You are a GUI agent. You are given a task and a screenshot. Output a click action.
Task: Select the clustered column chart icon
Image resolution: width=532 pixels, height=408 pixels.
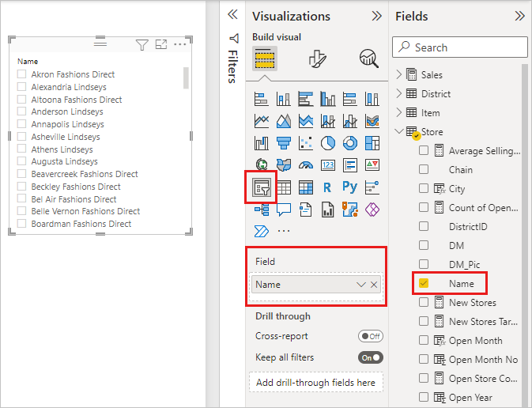coord(328,99)
